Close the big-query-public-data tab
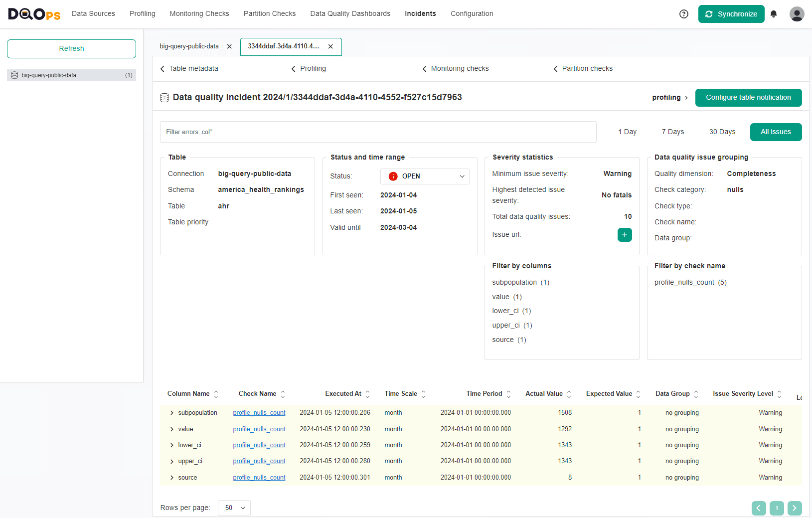Screen dimensions: 812x518 tap(229, 46)
